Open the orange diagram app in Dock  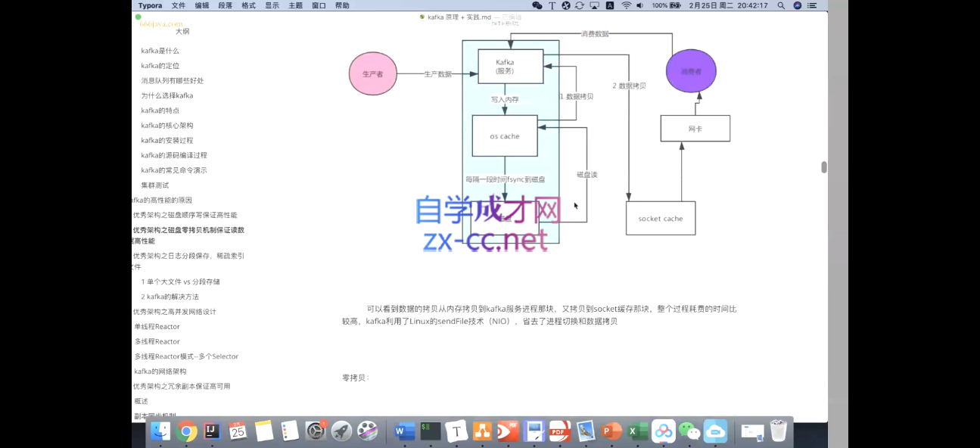pyautogui.click(x=482, y=431)
